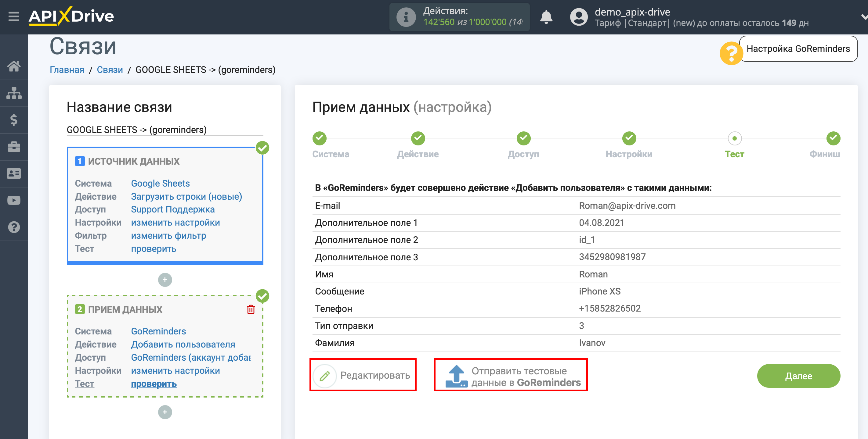868x439 pixels.
Task: Click the APIXDrive logo
Action: tap(71, 16)
